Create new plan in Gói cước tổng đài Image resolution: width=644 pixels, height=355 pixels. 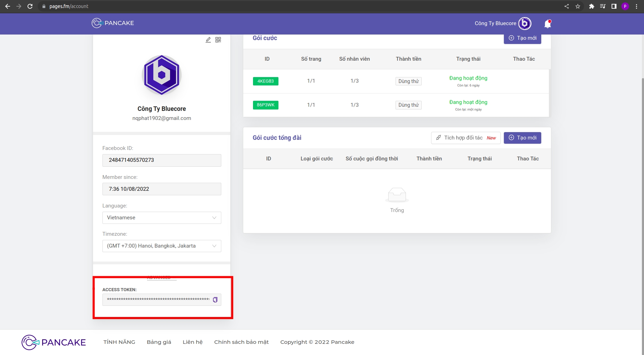point(522,138)
